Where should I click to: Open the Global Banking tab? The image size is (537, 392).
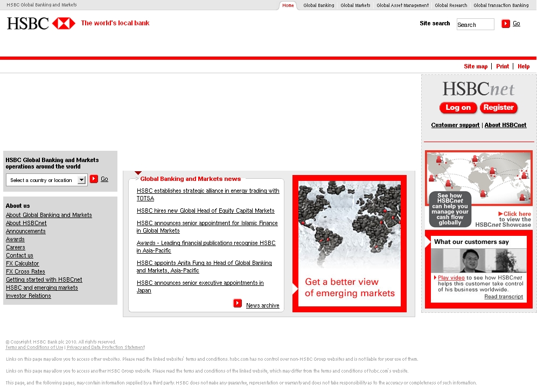318,5
